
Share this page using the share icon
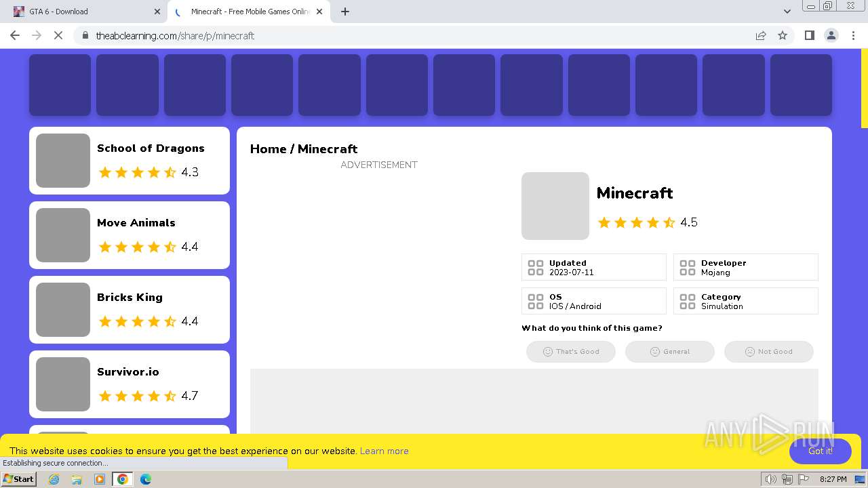761,35
